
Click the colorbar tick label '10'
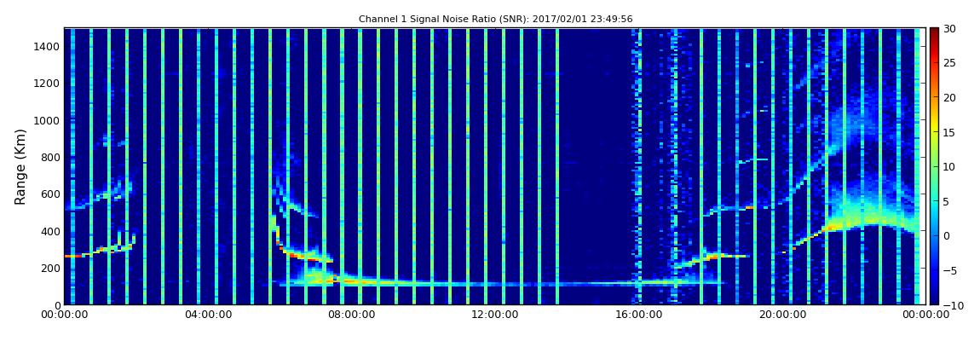click(949, 167)
